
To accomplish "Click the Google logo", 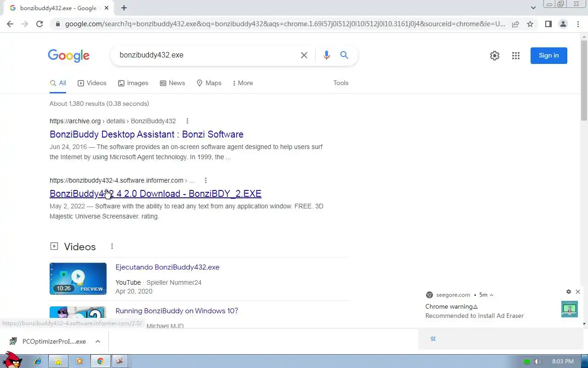I will 69,56.
